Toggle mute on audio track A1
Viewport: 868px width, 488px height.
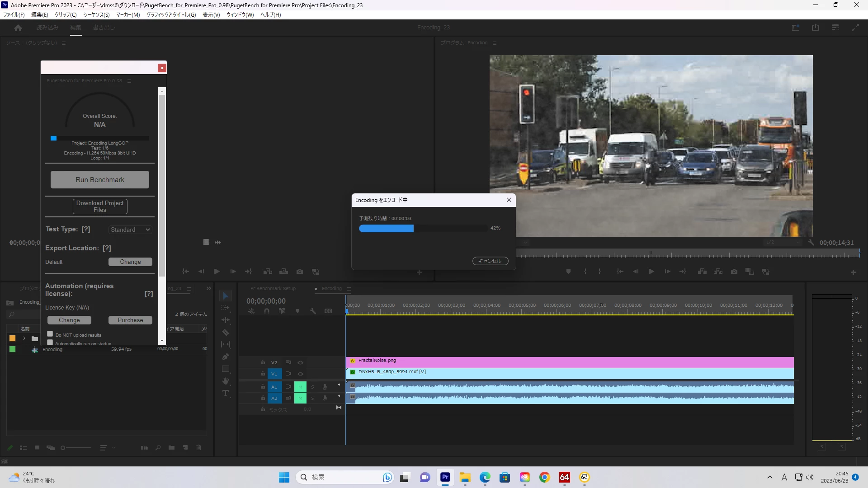[x=300, y=387]
